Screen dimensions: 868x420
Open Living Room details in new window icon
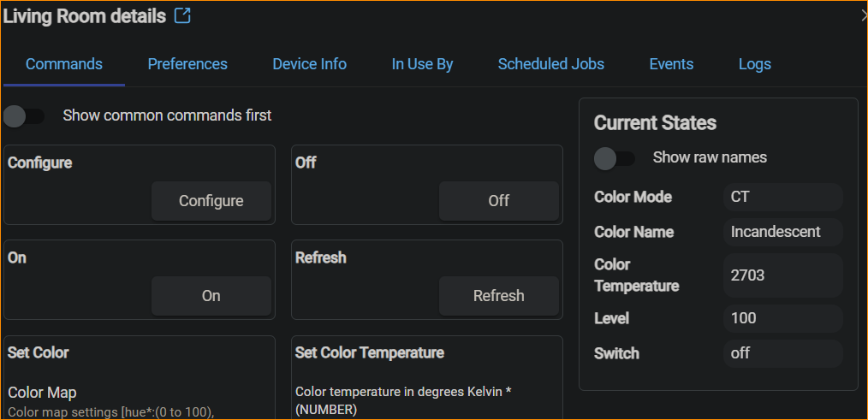(182, 16)
